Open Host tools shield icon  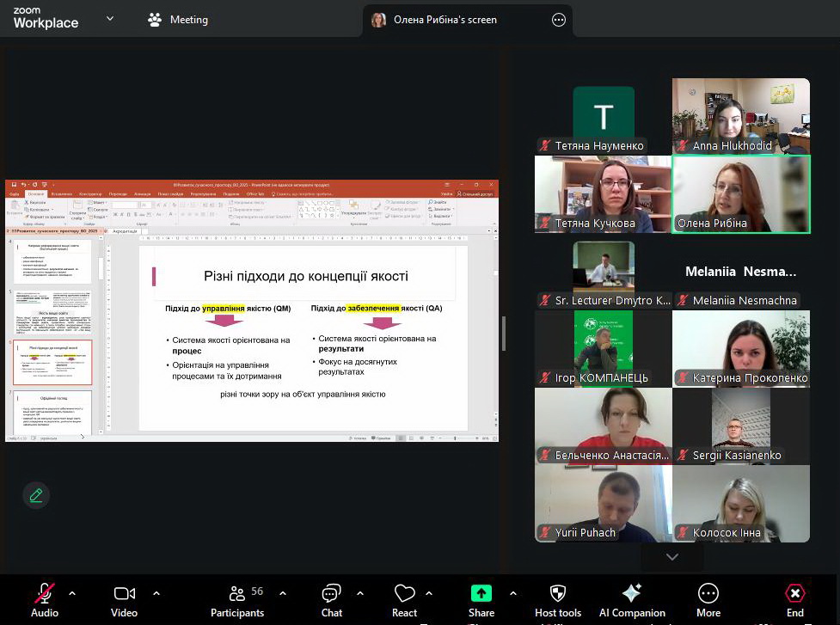(558, 594)
